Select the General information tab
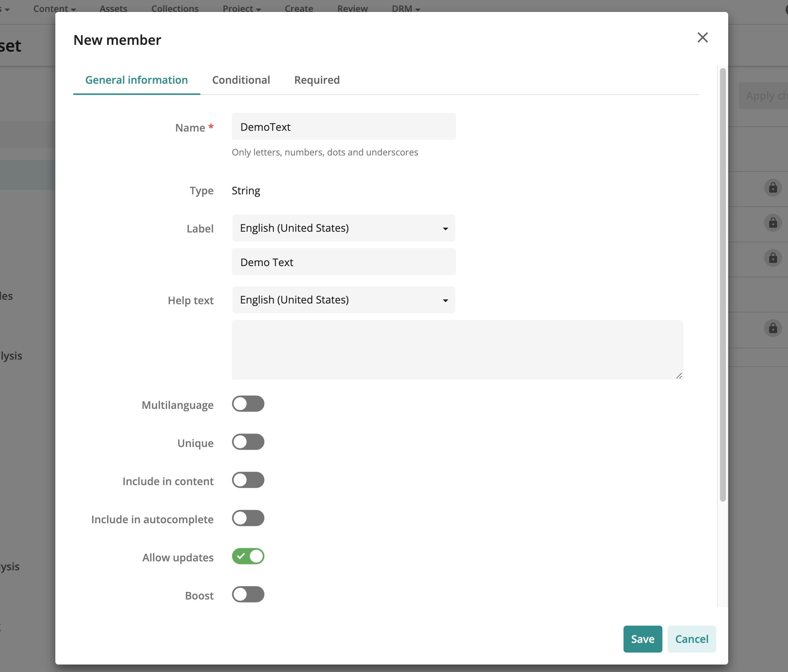 coord(136,80)
